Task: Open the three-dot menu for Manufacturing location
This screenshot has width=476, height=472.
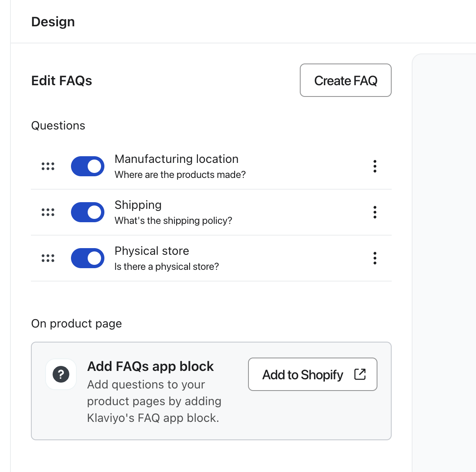Action: [375, 166]
